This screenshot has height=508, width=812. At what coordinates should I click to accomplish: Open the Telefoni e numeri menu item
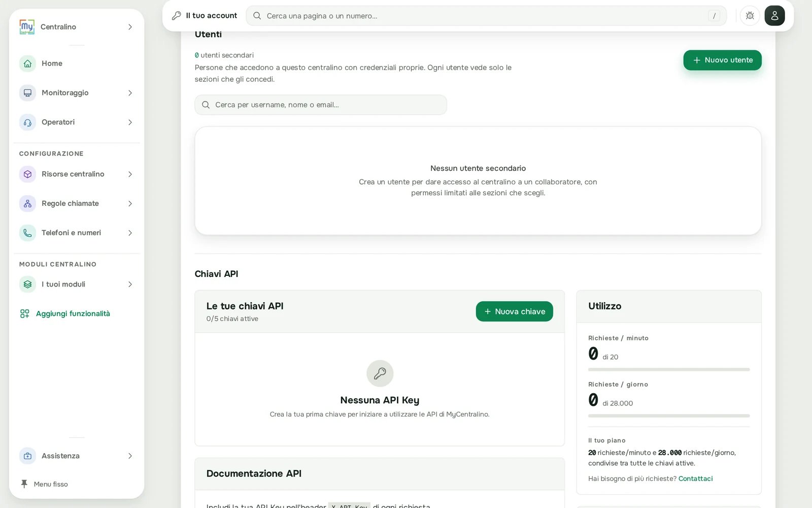point(77,233)
